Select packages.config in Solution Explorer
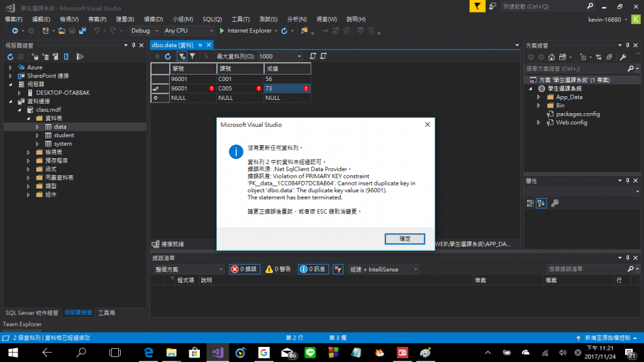The width and height of the screenshot is (644, 362). pos(577,114)
